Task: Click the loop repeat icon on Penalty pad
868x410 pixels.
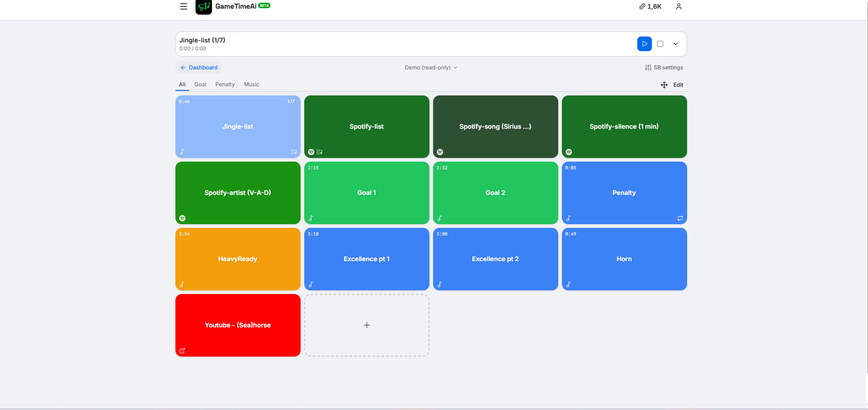Action: (x=680, y=218)
